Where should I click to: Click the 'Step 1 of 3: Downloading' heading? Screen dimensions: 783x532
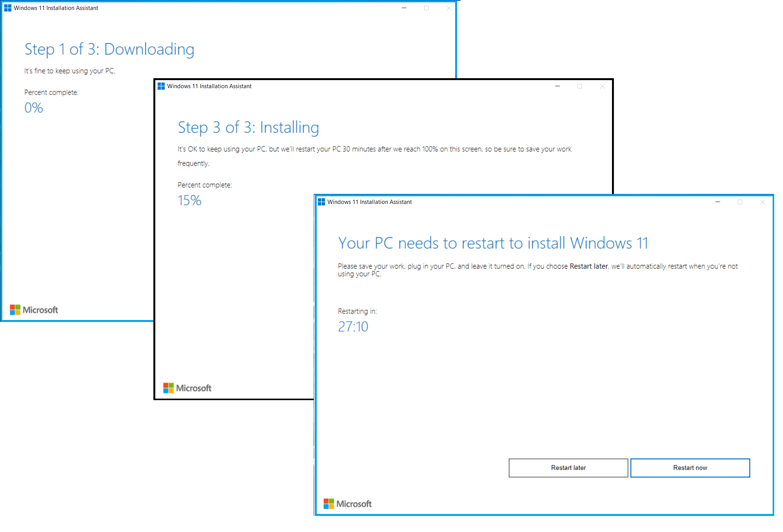(x=109, y=49)
